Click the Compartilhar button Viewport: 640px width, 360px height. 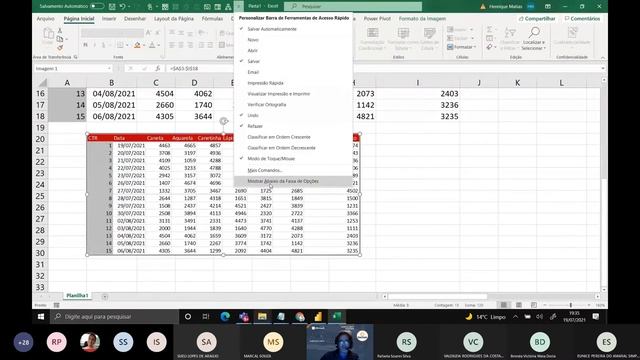[537, 19]
